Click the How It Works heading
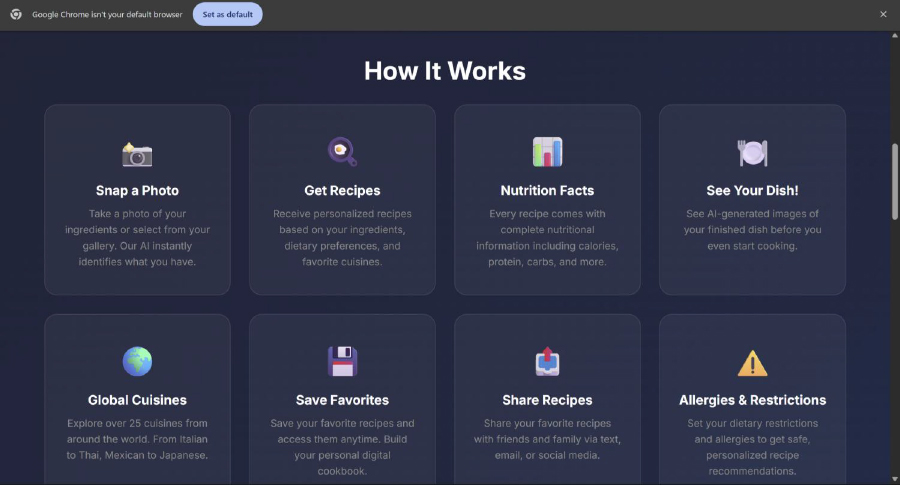 pos(445,71)
